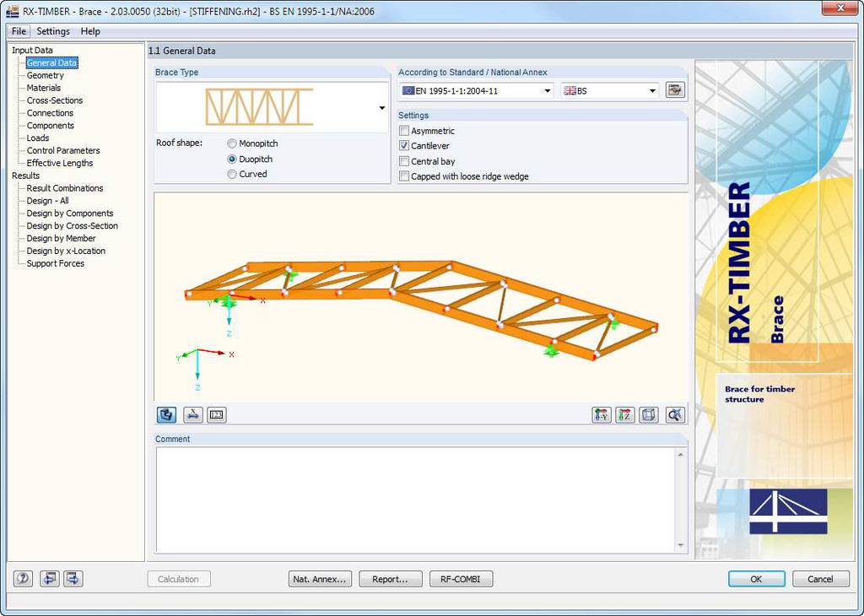Toggle the rendering view icon below the model

pyautogui.click(x=166, y=415)
